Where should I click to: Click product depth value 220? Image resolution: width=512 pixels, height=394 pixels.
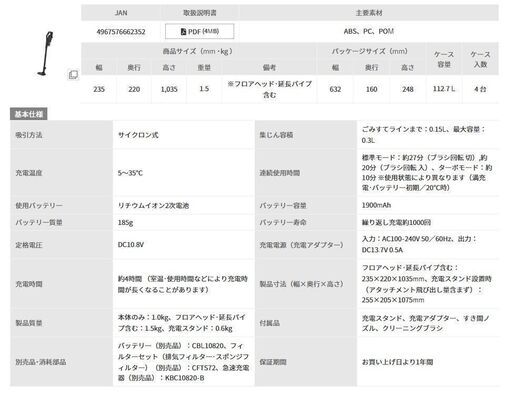134,89
